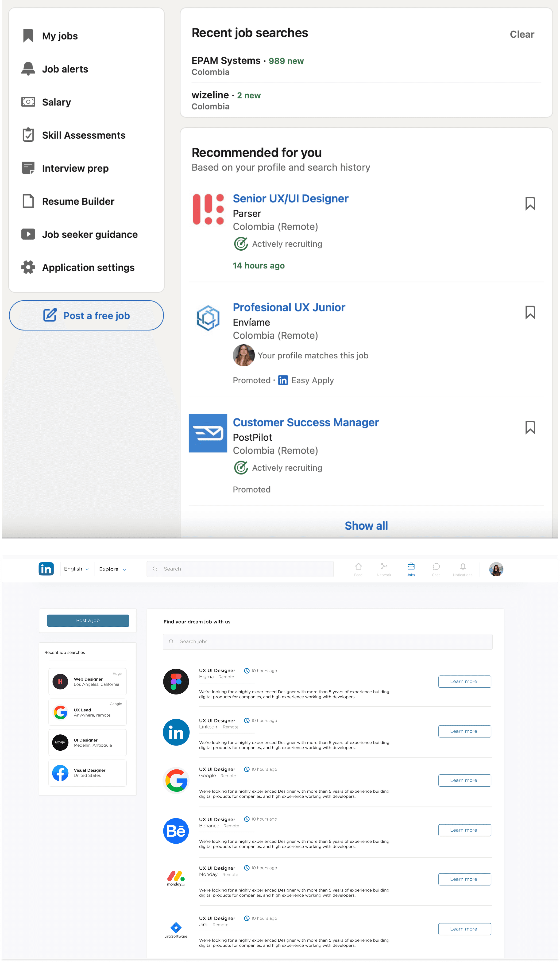560x962 pixels.
Task: Open the Chat icon in navigation bar
Action: tap(436, 569)
